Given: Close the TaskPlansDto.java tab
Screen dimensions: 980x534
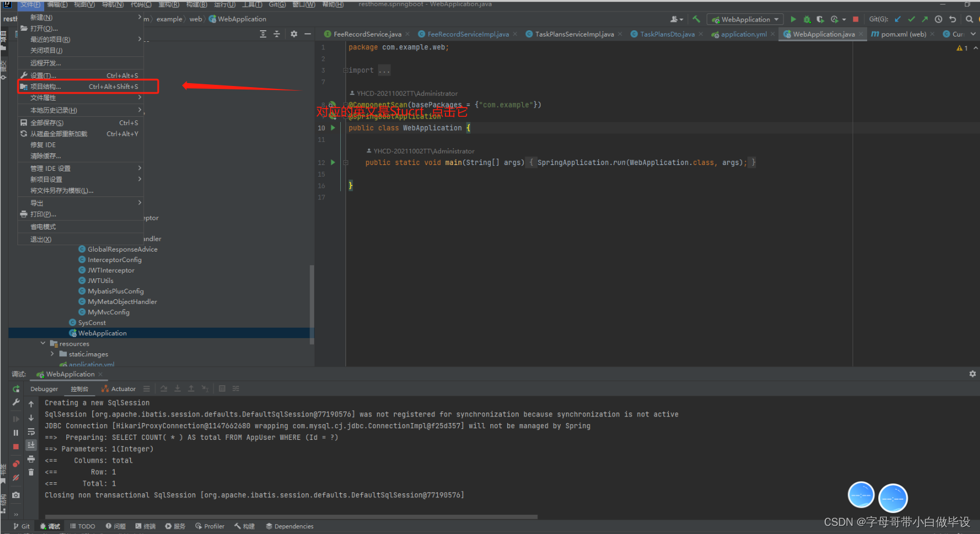Looking at the screenshot, I should point(701,34).
